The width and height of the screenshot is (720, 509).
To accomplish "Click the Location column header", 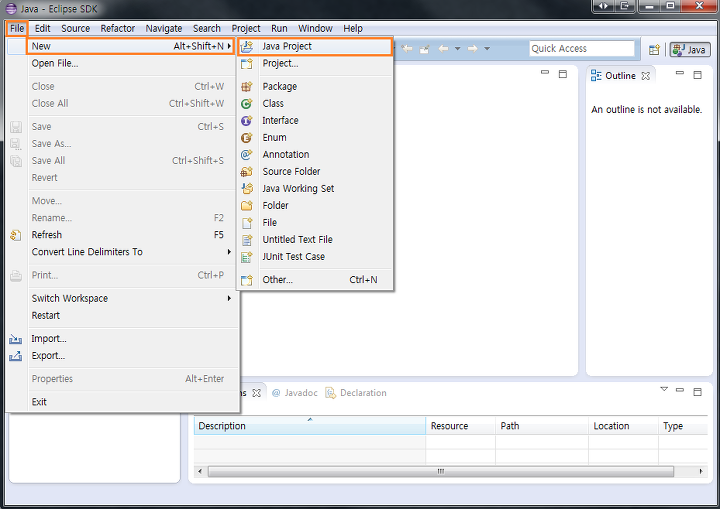I will (623, 426).
